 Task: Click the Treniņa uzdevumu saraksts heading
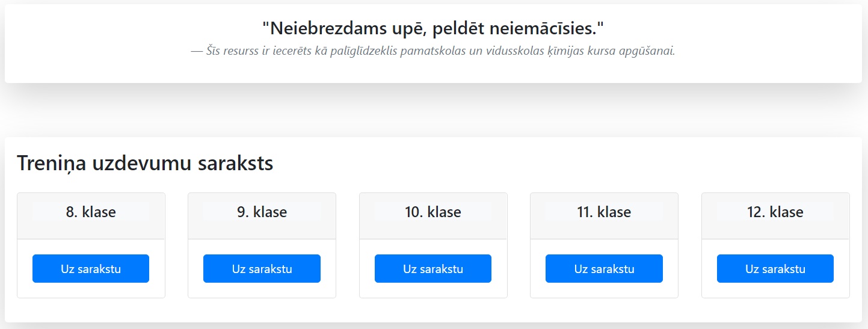[x=145, y=163]
